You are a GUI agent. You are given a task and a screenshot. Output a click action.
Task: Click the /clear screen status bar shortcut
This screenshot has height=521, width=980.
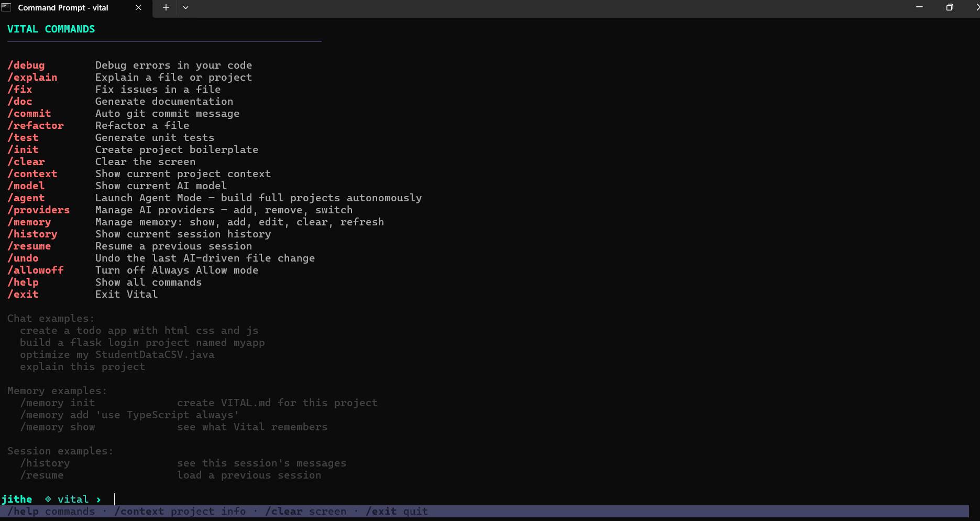tap(306, 511)
